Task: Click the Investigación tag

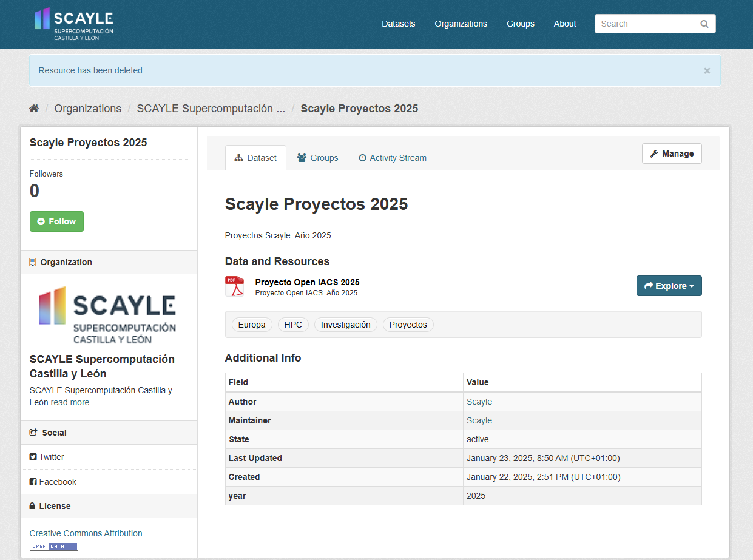Action: [346, 325]
